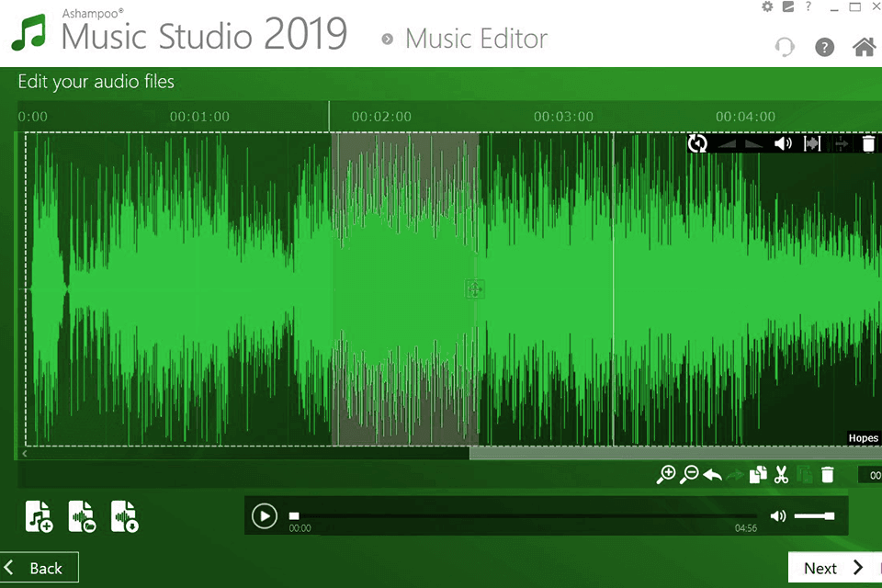Image resolution: width=882 pixels, height=588 pixels.
Task: Click the highlighted selection in the waveform
Action: point(405,289)
